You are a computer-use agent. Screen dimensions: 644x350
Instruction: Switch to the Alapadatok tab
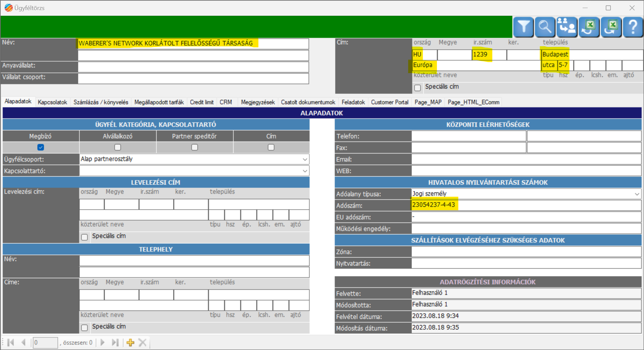18,101
